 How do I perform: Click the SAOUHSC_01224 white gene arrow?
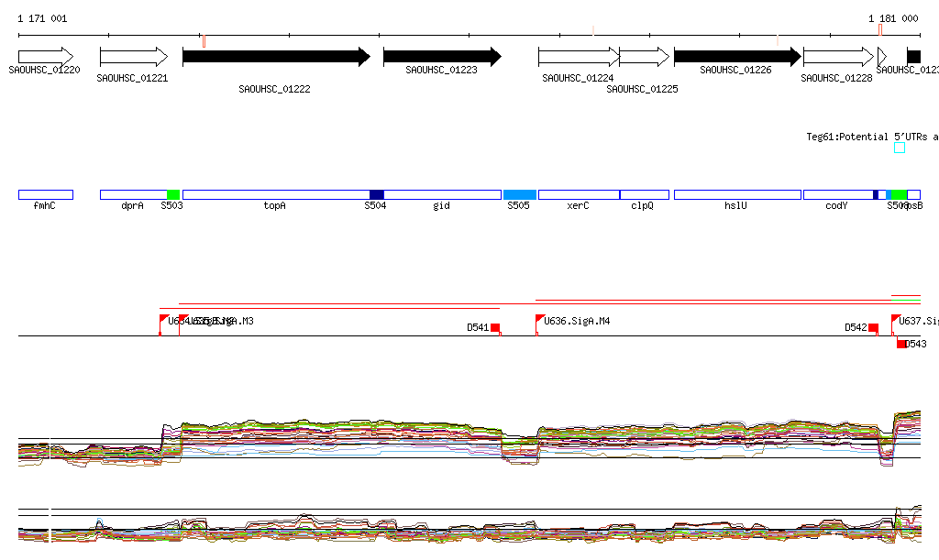pos(578,57)
